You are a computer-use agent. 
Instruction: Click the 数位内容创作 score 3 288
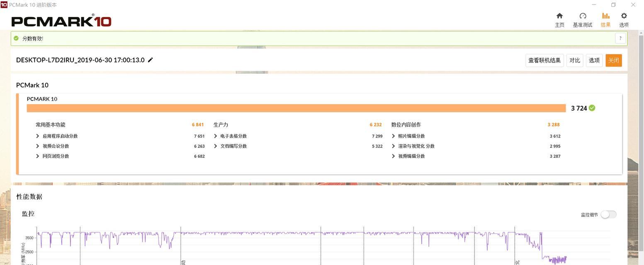click(x=554, y=125)
